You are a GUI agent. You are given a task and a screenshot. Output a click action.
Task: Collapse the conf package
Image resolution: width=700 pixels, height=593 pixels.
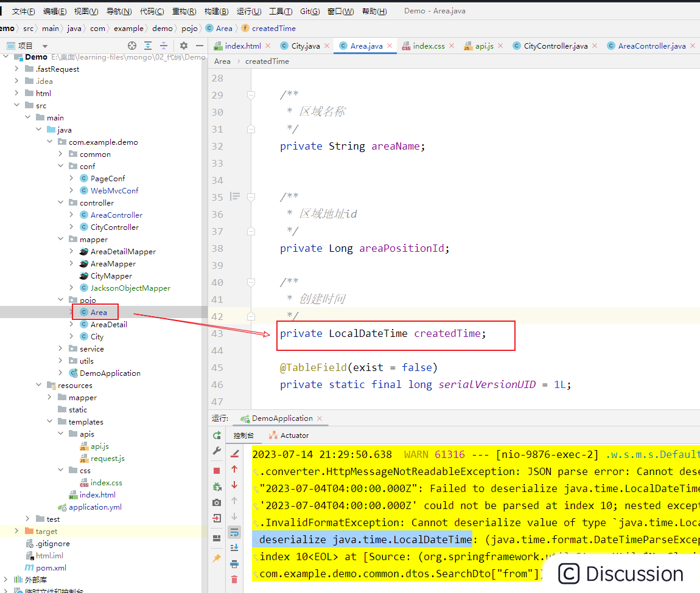click(61, 166)
